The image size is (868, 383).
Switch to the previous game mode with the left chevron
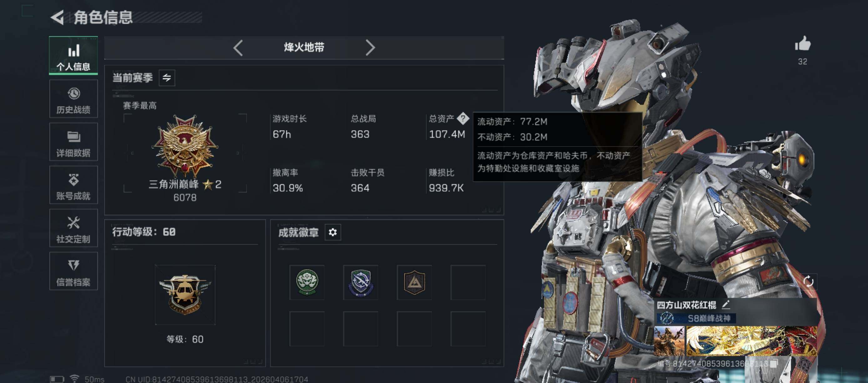(x=238, y=48)
